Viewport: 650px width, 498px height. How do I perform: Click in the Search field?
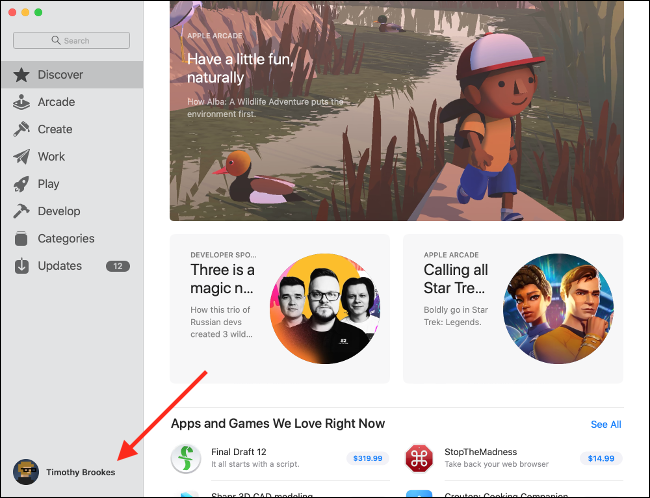point(72,41)
